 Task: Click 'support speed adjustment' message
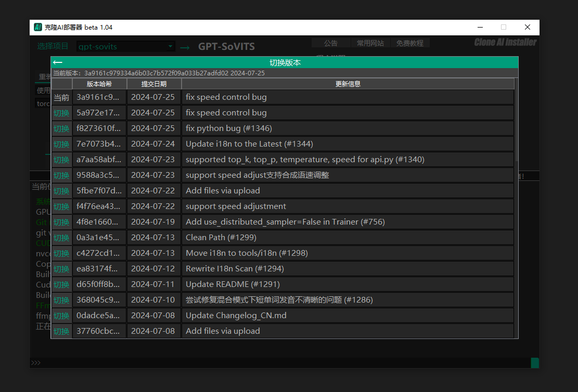pos(236,206)
